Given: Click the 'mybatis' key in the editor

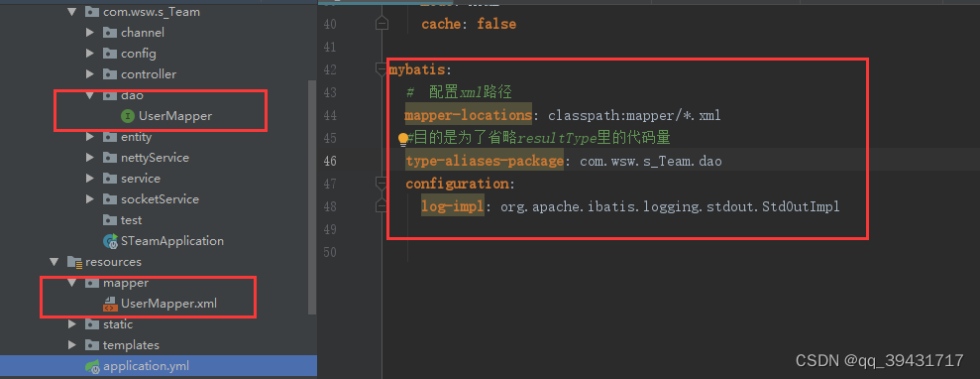Looking at the screenshot, I should click(x=417, y=69).
